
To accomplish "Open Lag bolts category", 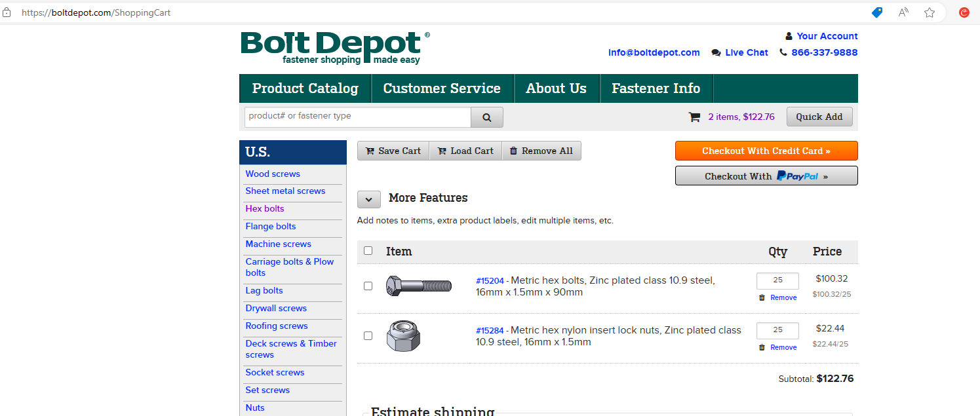I will click(264, 290).
